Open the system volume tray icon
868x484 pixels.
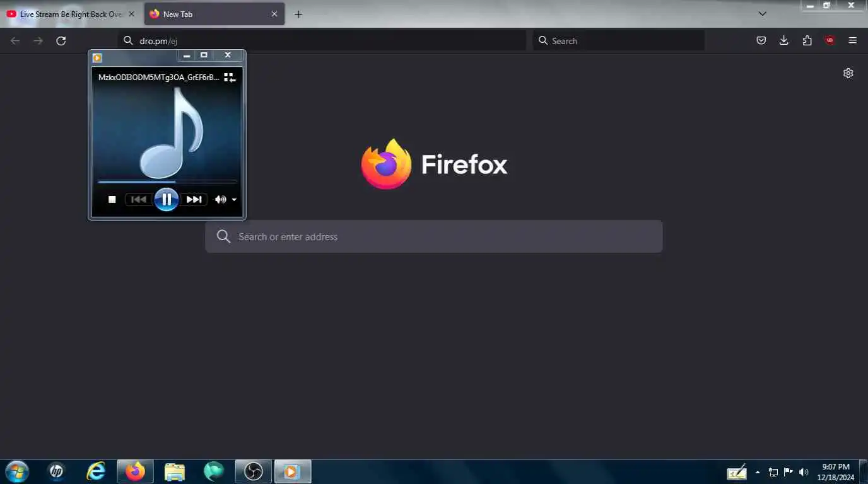pyautogui.click(x=804, y=472)
